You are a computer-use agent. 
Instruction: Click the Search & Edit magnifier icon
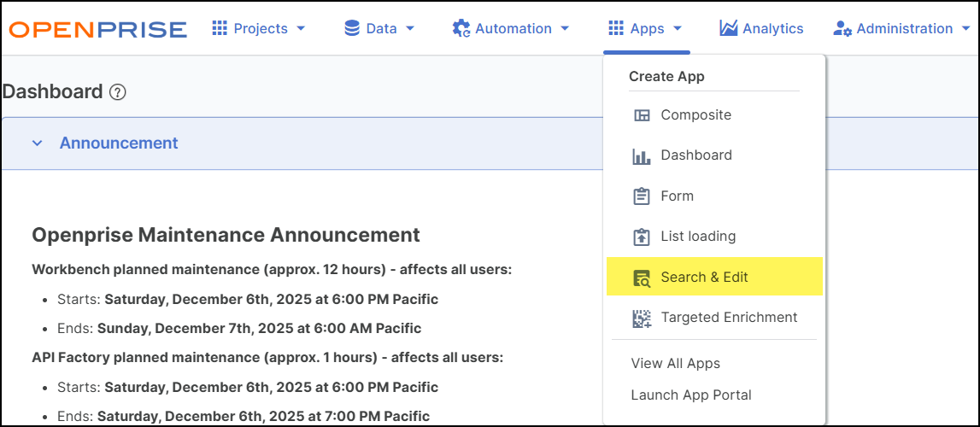[x=642, y=278]
